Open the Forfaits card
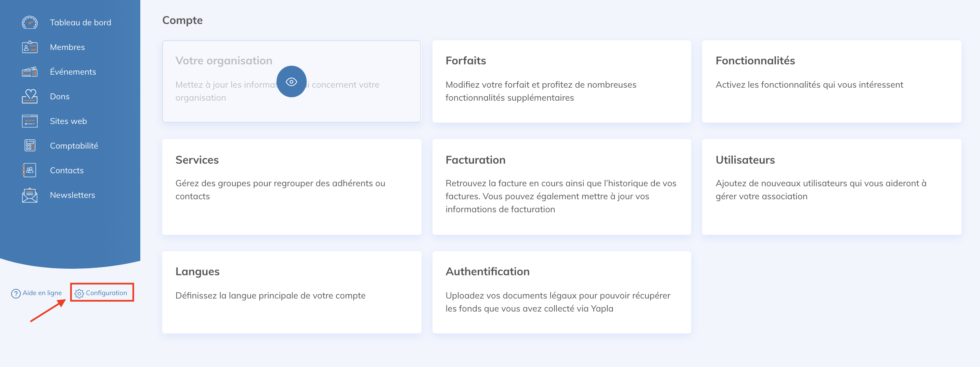980x367 pixels. point(562,81)
